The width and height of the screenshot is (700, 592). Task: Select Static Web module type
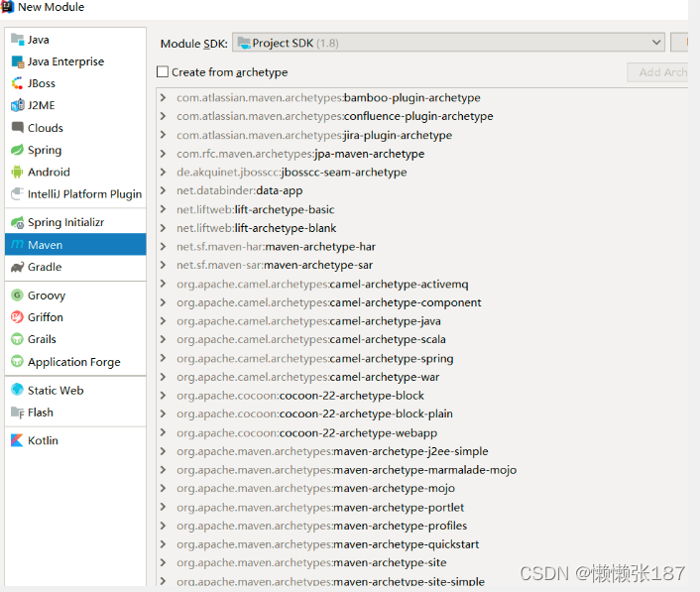coord(75,390)
